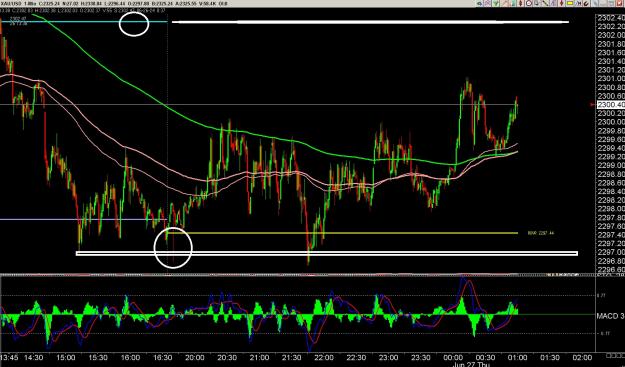
Task: Click the 2299.00 price axis label
Action: [x=610, y=165]
